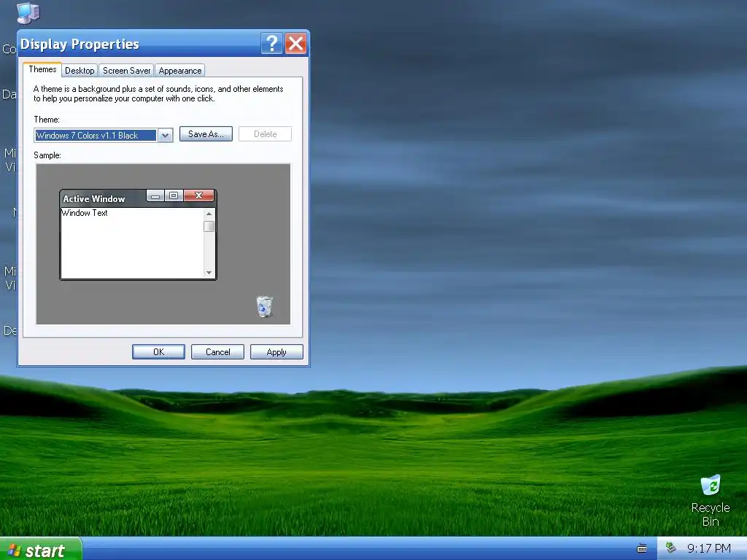
Task: Confirm with the OK button
Action: pos(158,352)
